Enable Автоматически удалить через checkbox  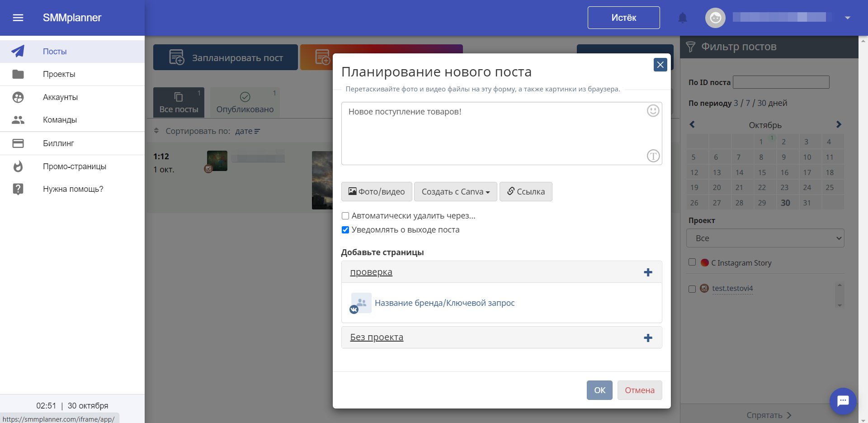pyautogui.click(x=345, y=216)
